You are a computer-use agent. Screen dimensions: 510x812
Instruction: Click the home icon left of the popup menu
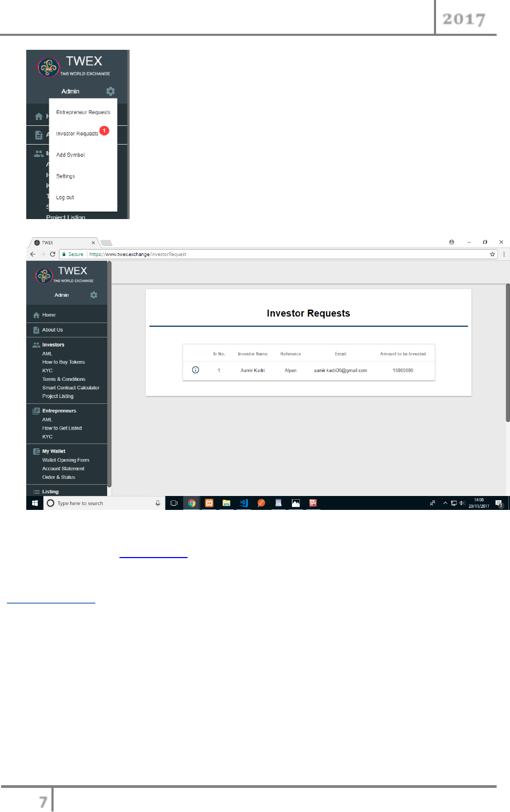pyautogui.click(x=39, y=116)
